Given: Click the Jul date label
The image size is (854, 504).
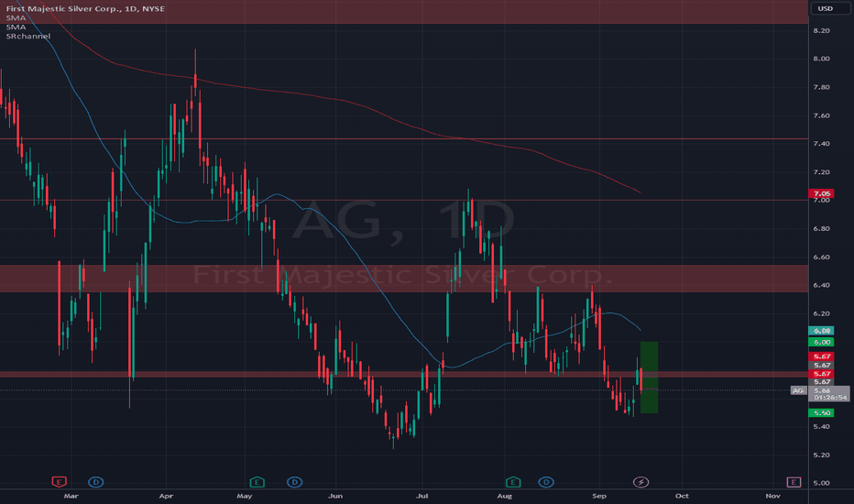Looking at the screenshot, I should pos(422,496).
